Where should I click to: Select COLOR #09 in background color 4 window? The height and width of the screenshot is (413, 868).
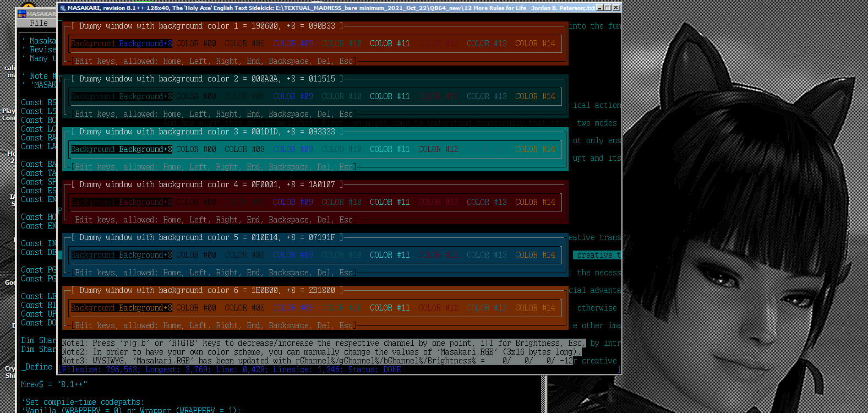293,202
